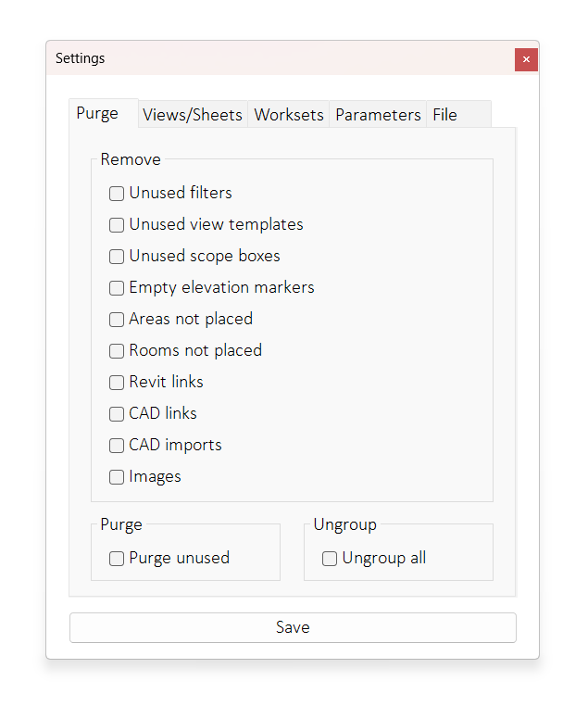Image resolution: width=588 pixels, height=706 pixels.
Task: Check the Areas not placed box
Action: pyautogui.click(x=117, y=320)
